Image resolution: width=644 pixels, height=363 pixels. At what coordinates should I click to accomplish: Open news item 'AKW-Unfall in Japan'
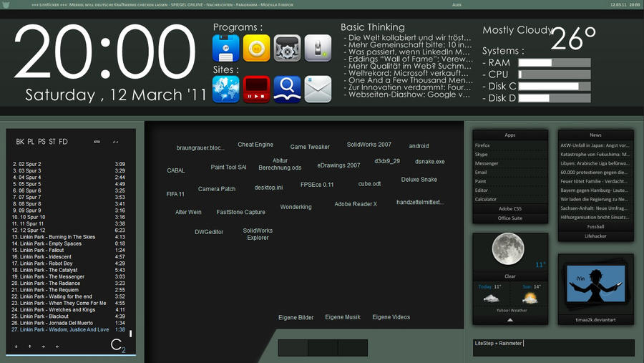point(595,145)
